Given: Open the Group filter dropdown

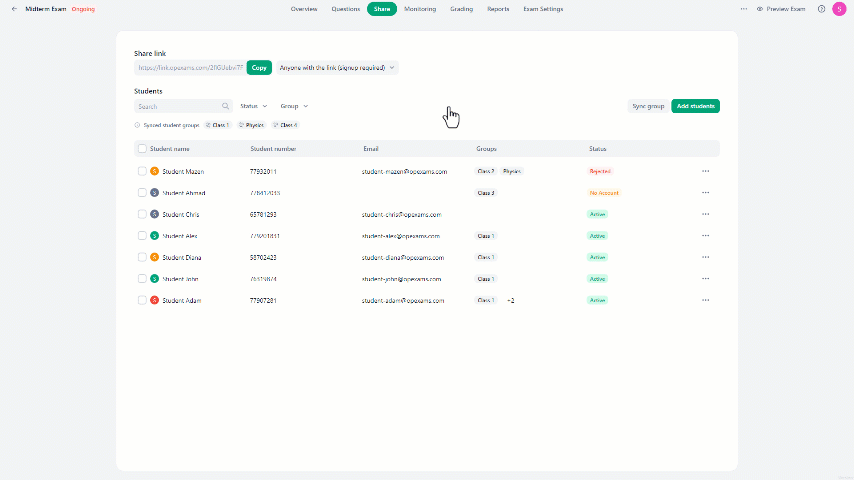Looking at the screenshot, I should [x=294, y=106].
